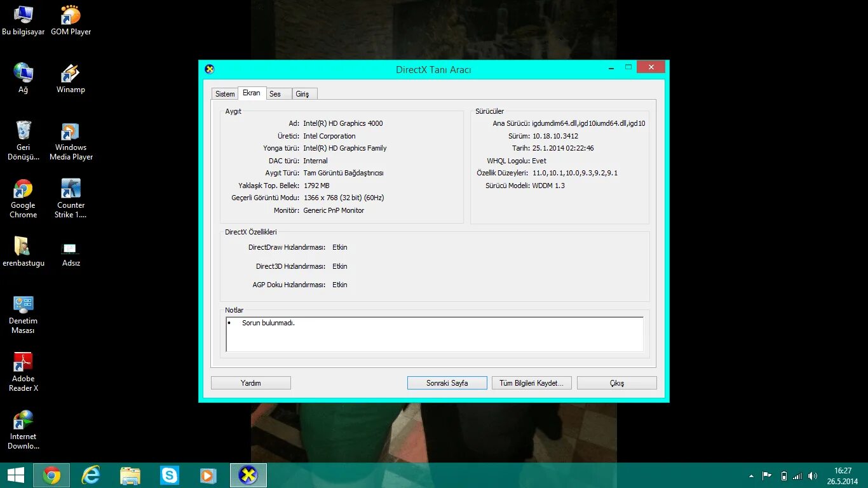Select DirectX Tanı Aracı taskbar button
This screenshot has width=868, height=488.
point(248,475)
